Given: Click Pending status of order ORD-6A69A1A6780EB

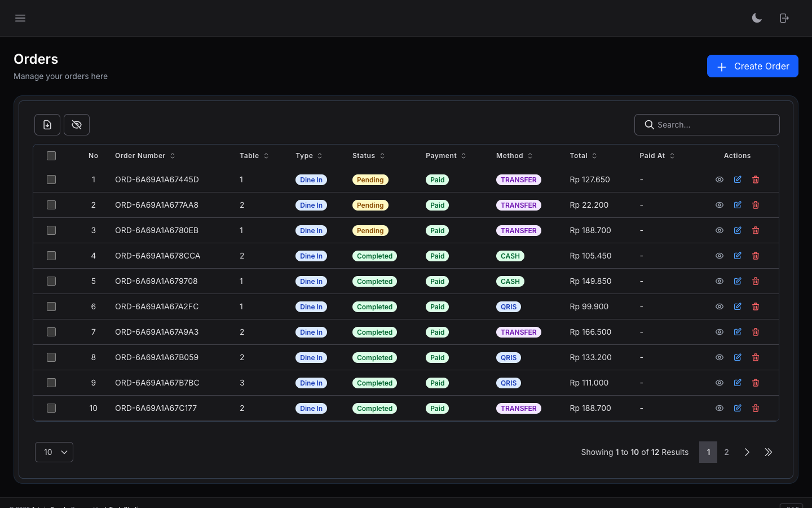Looking at the screenshot, I should [x=370, y=230].
